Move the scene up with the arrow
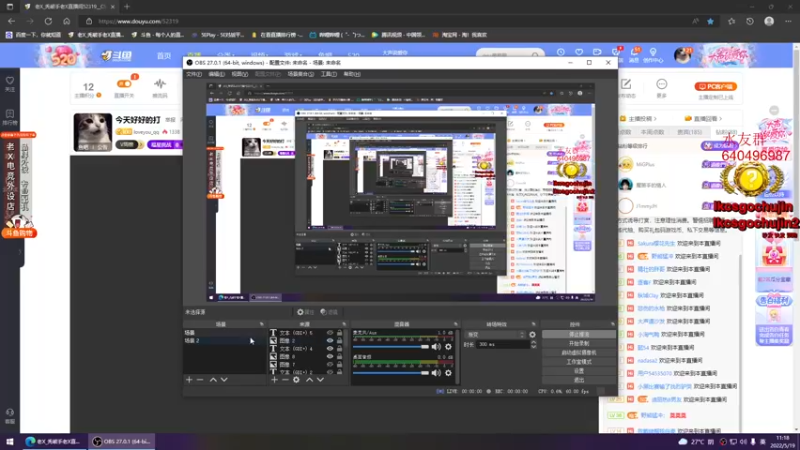Viewport: 800px width, 450px height. [213, 380]
